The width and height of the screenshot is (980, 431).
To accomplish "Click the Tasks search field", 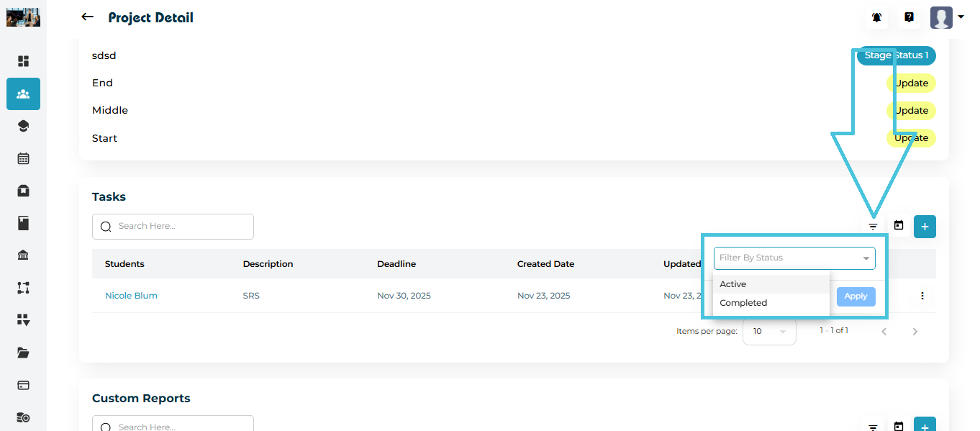I will pyautogui.click(x=173, y=226).
